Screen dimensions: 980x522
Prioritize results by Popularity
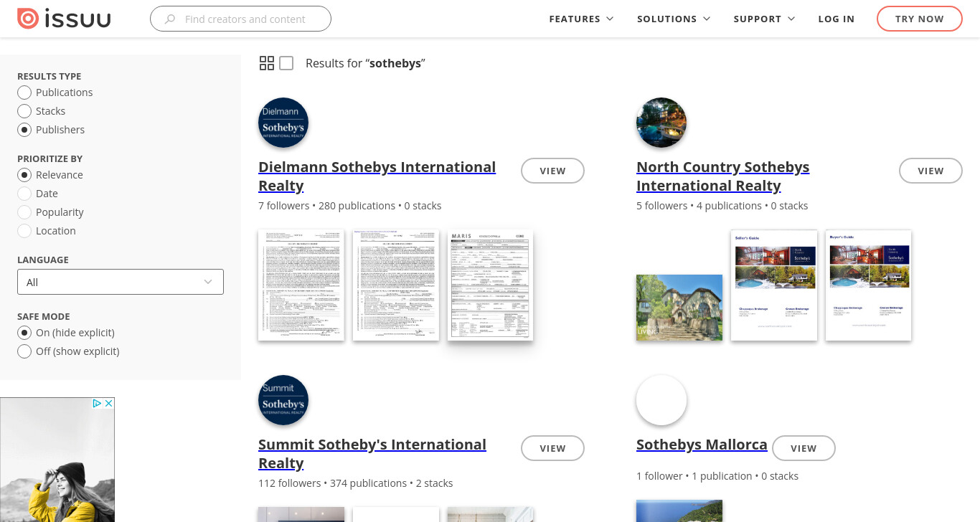point(24,212)
